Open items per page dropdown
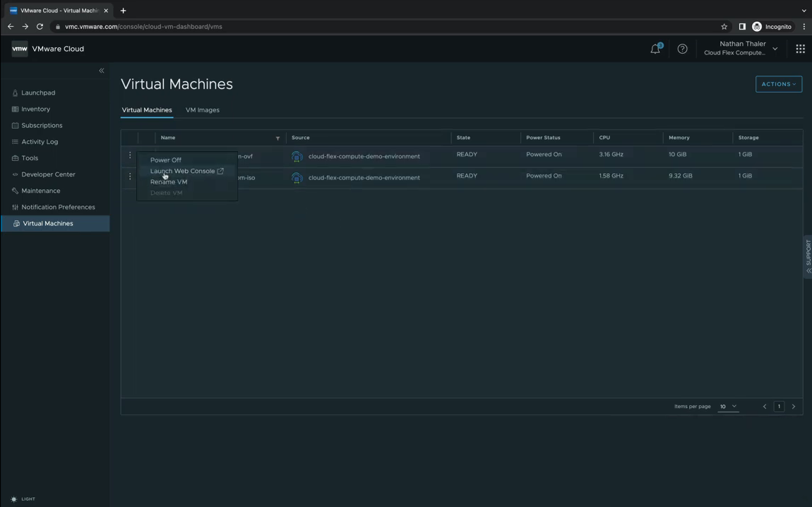This screenshot has height=507, width=812. coord(727,407)
